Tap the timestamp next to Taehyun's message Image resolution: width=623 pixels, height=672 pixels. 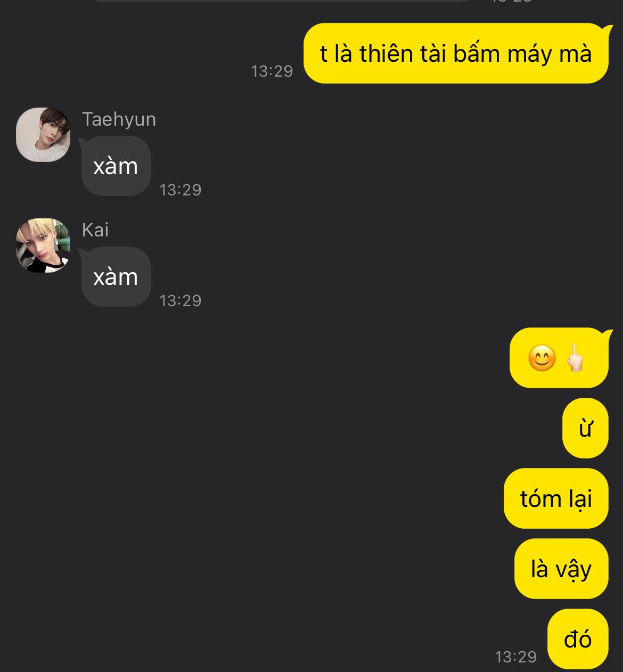pos(180,190)
